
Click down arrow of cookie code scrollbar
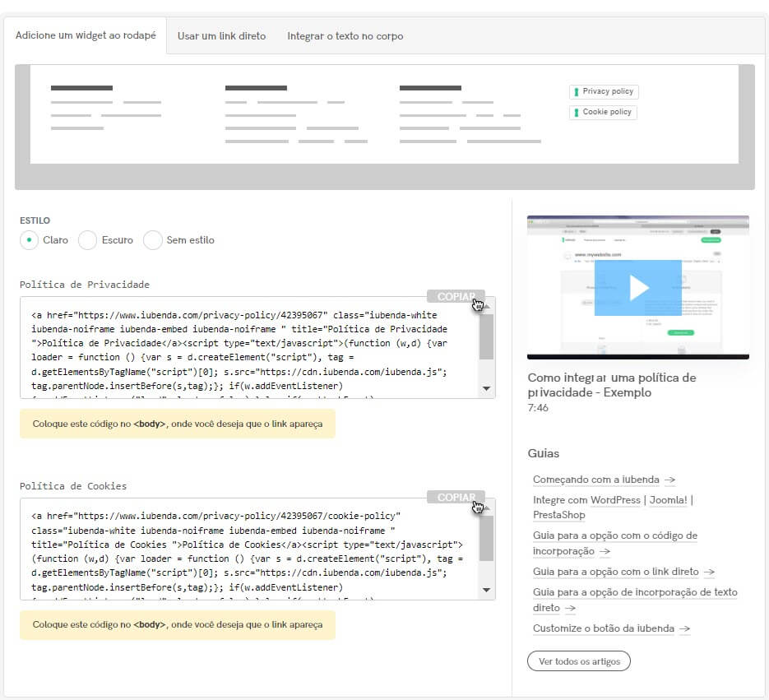(x=487, y=590)
